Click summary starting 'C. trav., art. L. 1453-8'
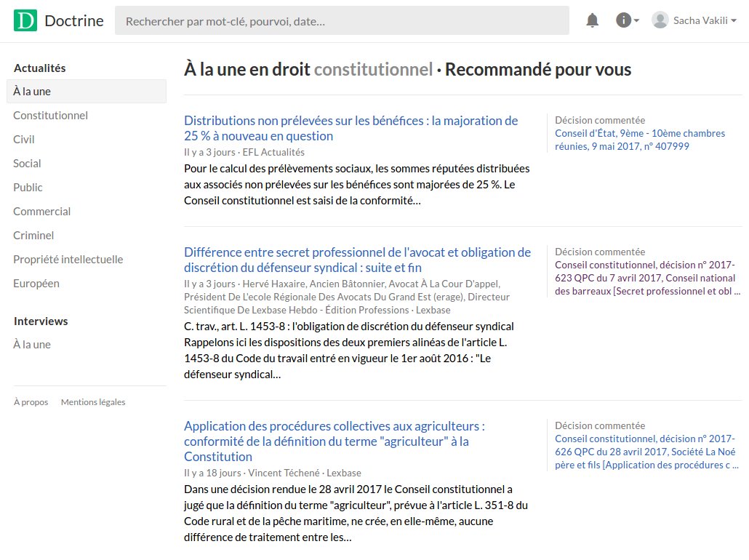Viewport: 749px width, 560px height. pos(349,351)
